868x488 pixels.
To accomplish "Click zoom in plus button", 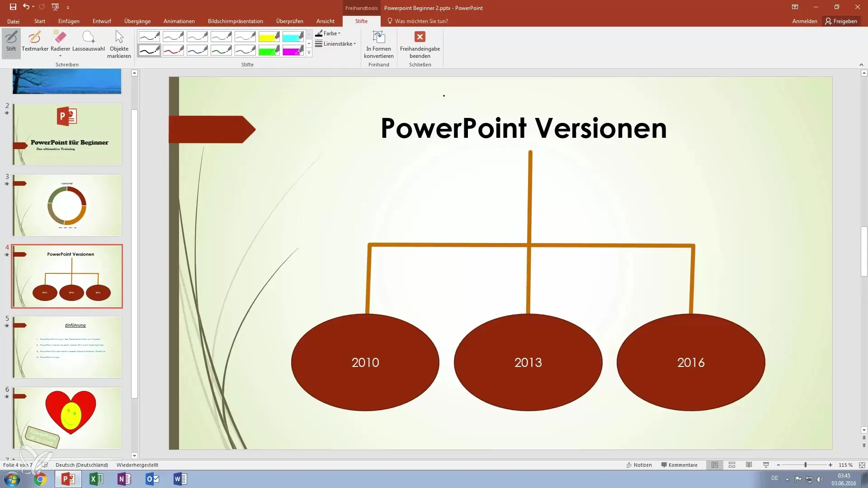I will pos(830,465).
